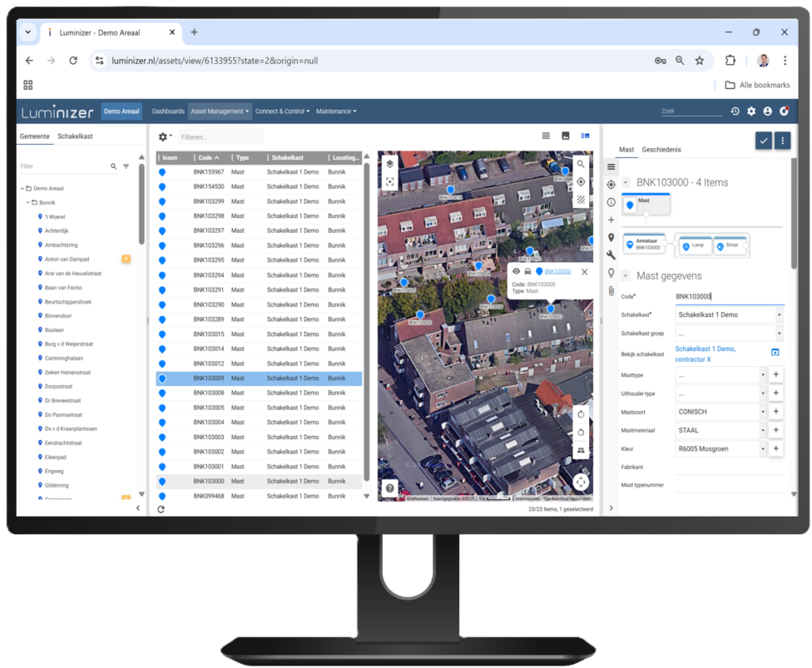
Task: Switch to Schakelkast tab in left panel
Action: (75, 136)
